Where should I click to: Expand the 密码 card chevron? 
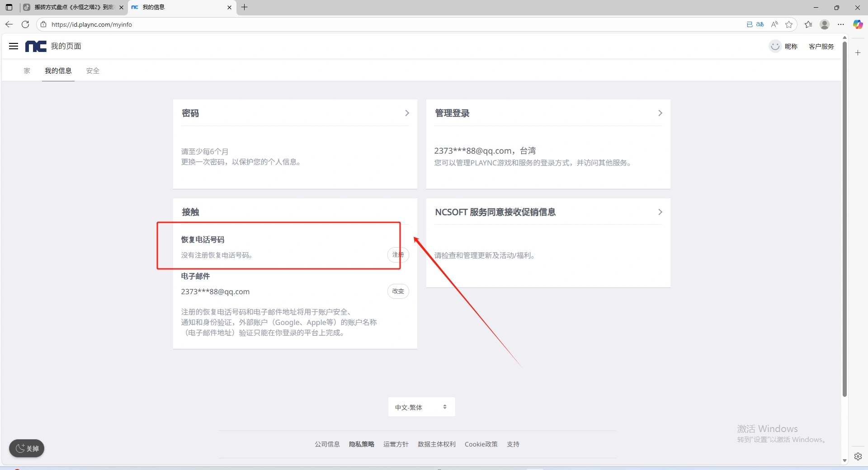407,113
